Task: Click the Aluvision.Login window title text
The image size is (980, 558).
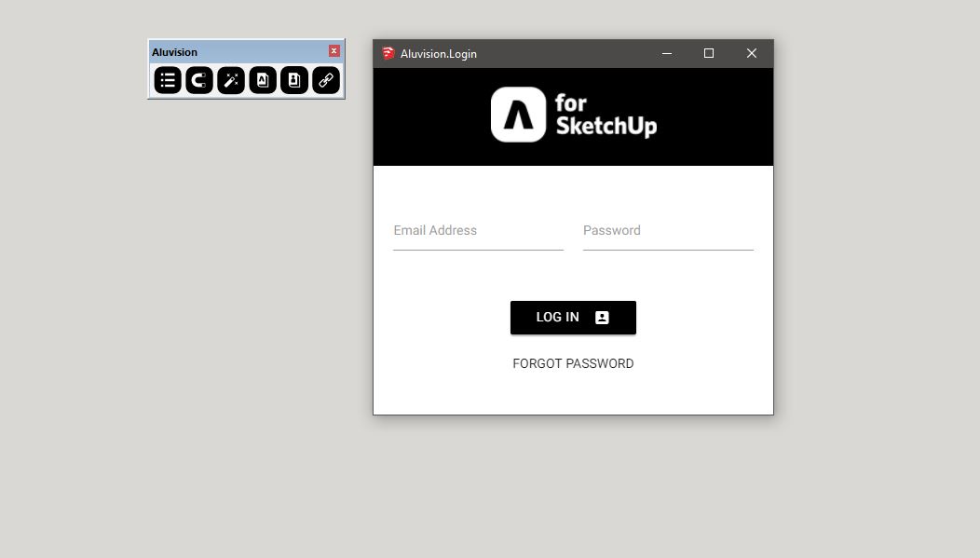Action: 439,54
